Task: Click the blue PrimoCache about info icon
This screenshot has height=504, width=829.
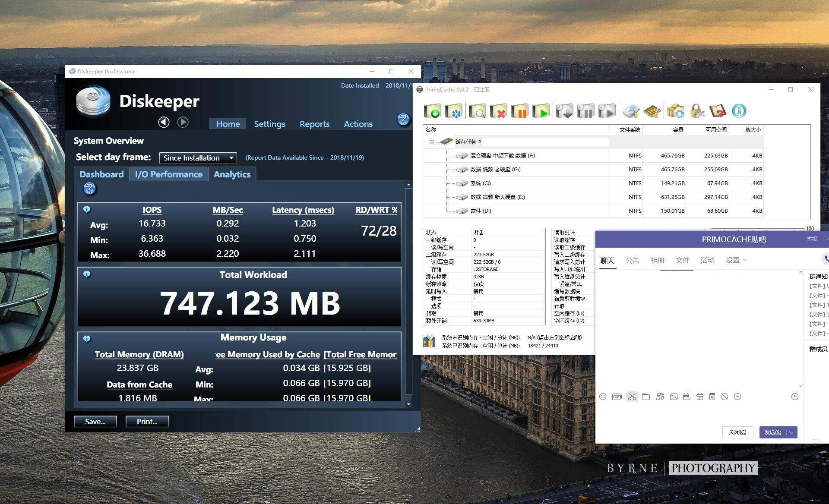Action: 739,111
